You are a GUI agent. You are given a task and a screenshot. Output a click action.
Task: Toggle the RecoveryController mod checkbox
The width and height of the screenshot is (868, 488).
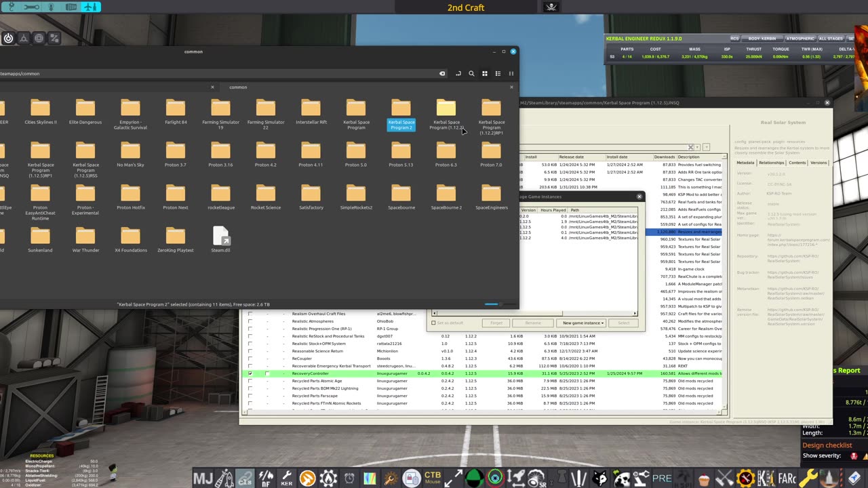click(250, 373)
